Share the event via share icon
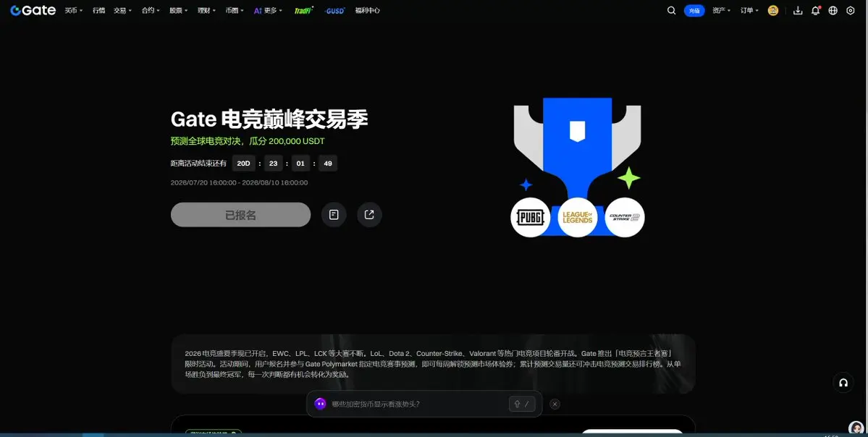The width and height of the screenshot is (868, 437). tap(369, 215)
